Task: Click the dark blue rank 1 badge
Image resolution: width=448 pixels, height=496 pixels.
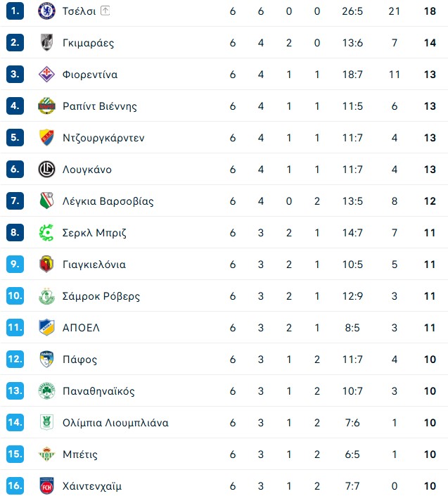Action: [x=15, y=11]
